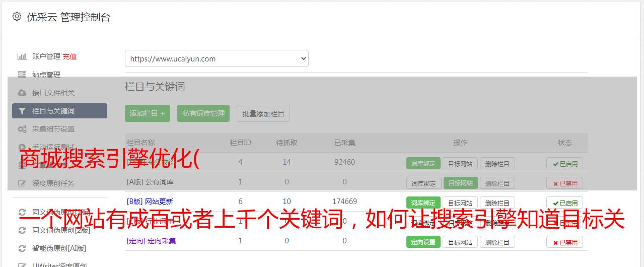Click green 目标网站 for [A版] 公有词库

tap(460, 183)
